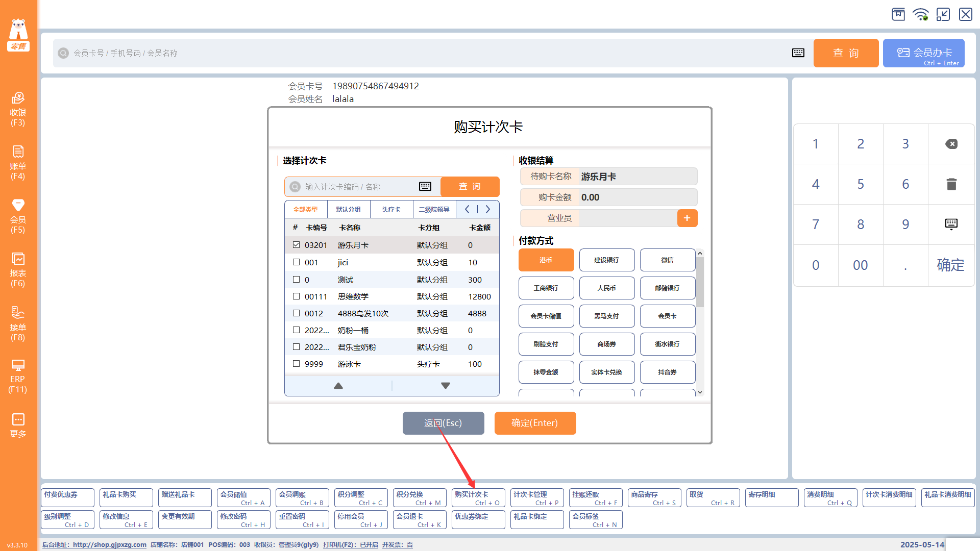
Task: Check the jici card row checkbox
Action: point(296,262)
